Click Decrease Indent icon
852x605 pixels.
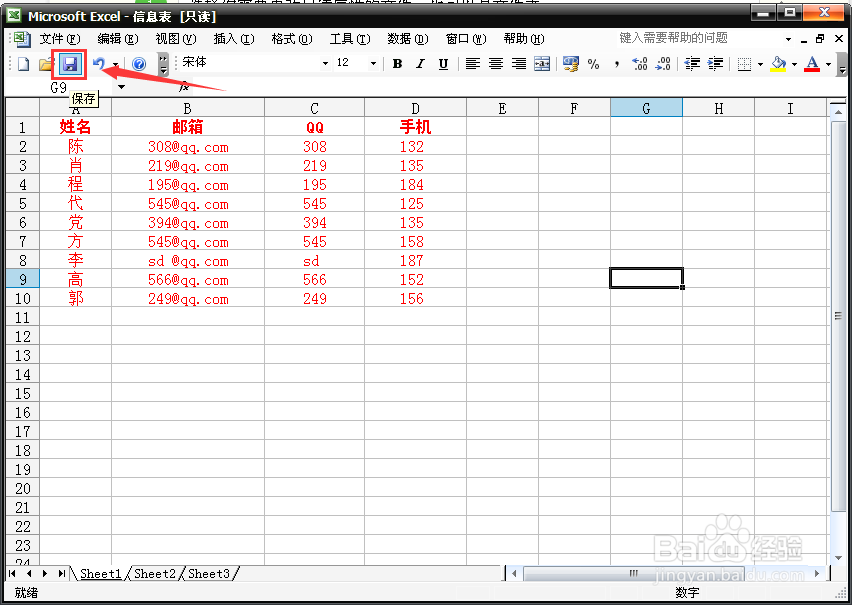[x=692, y=64]
